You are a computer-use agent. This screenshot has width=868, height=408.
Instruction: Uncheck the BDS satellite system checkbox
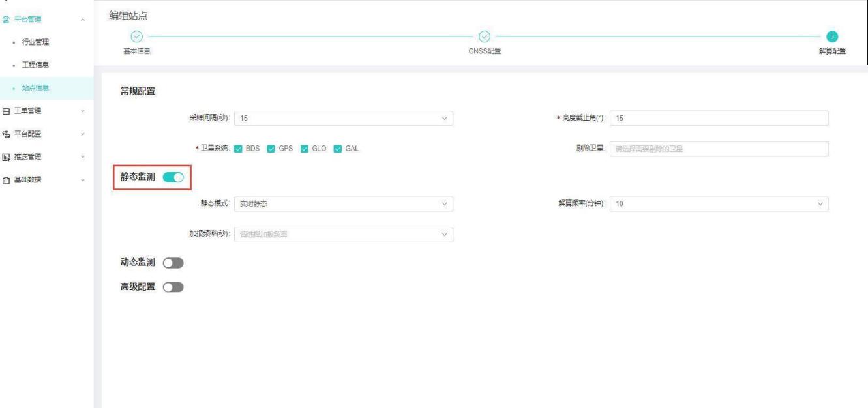click(x=238, y=149)
